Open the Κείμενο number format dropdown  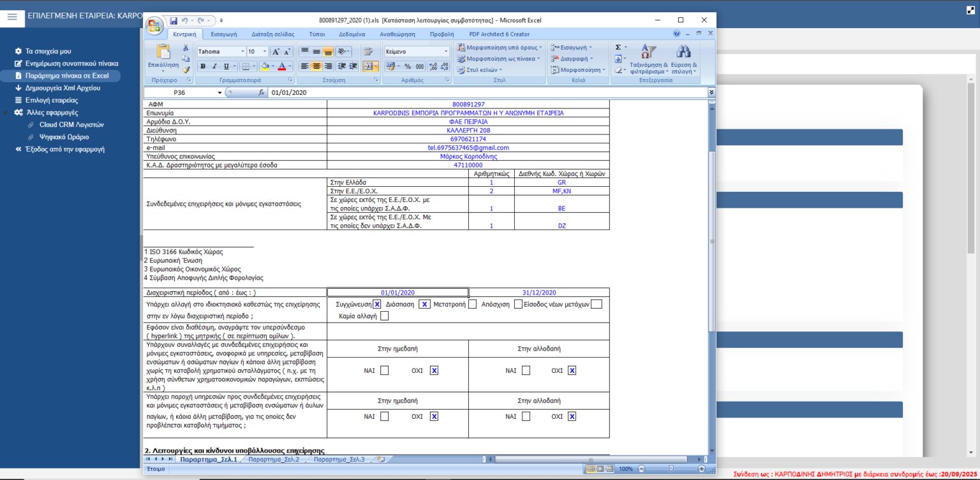(446, 52)
